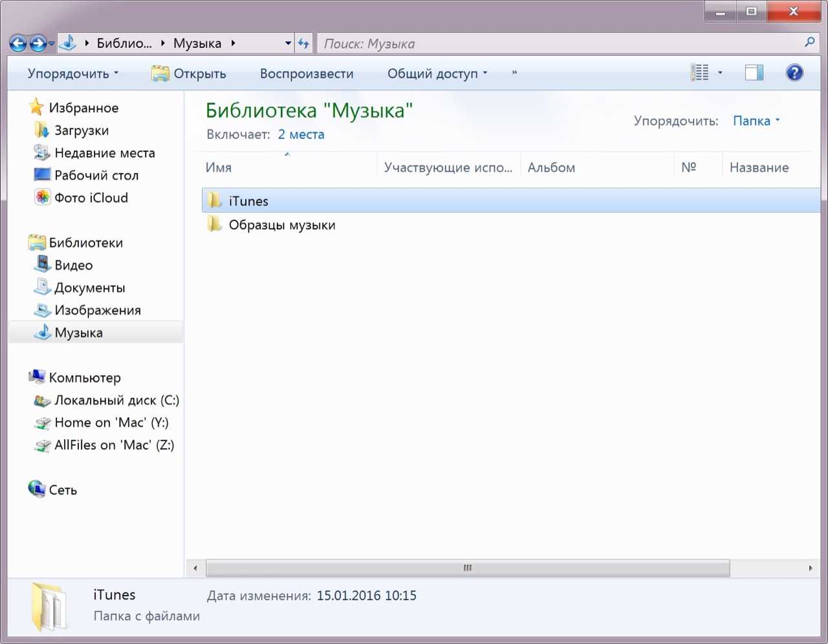The height and width of the screenshot is (644, 828).
Task: Open the Общий доступ dropdown menu
Action: click(x=437, y=74)
